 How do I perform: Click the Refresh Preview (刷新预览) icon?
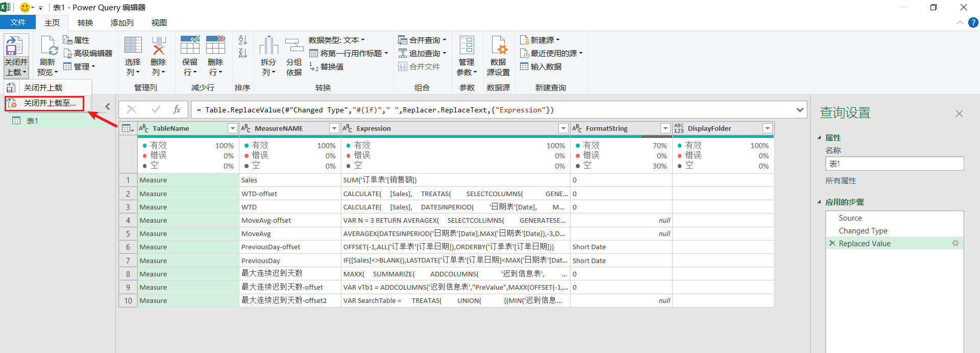pyautogui.click(x=48, y=45)
